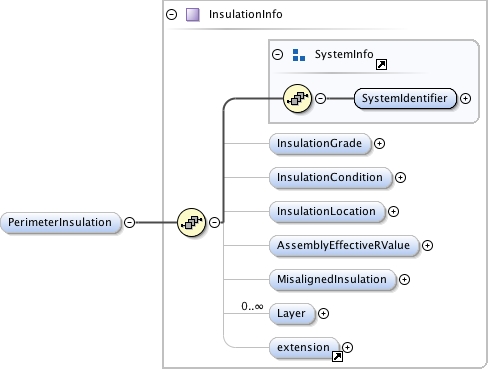Collapse the main sequence next to PerimeterInsulation
Image resolution: width=489 pixels, height=370 pixels.
point(215,222)
